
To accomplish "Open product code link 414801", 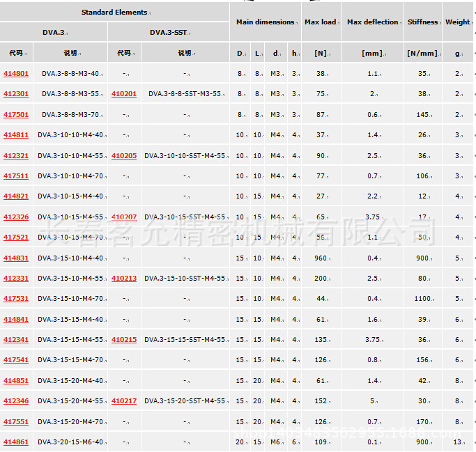I will [16, 73].
